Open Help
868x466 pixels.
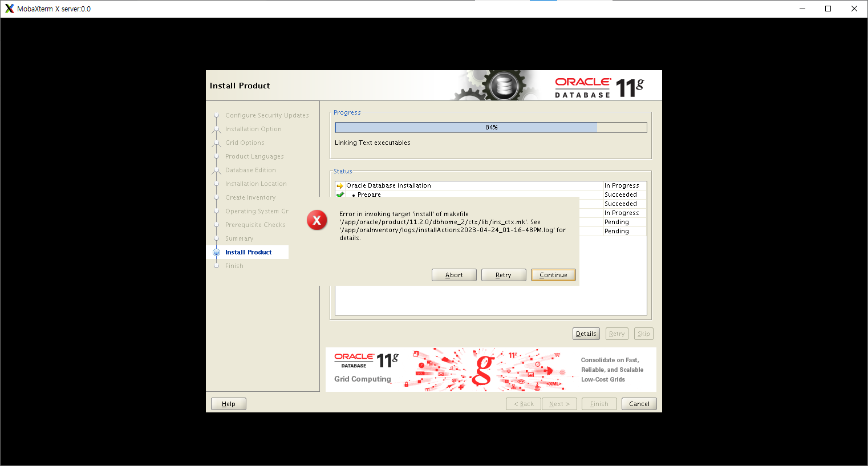coord(229,404)
